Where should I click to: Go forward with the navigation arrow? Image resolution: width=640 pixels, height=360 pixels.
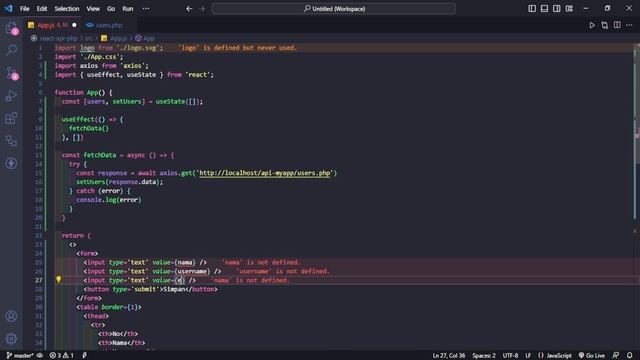pos(202,9)
